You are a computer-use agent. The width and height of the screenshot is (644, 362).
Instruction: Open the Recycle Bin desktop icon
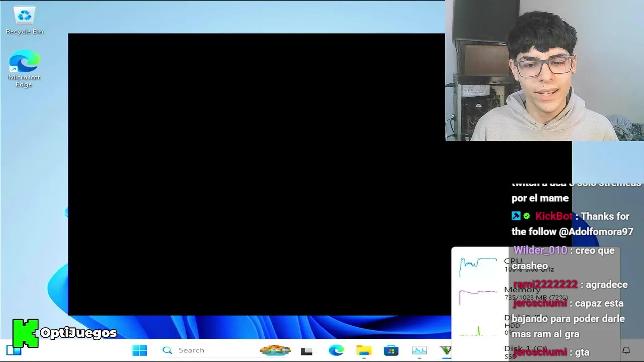24,21
